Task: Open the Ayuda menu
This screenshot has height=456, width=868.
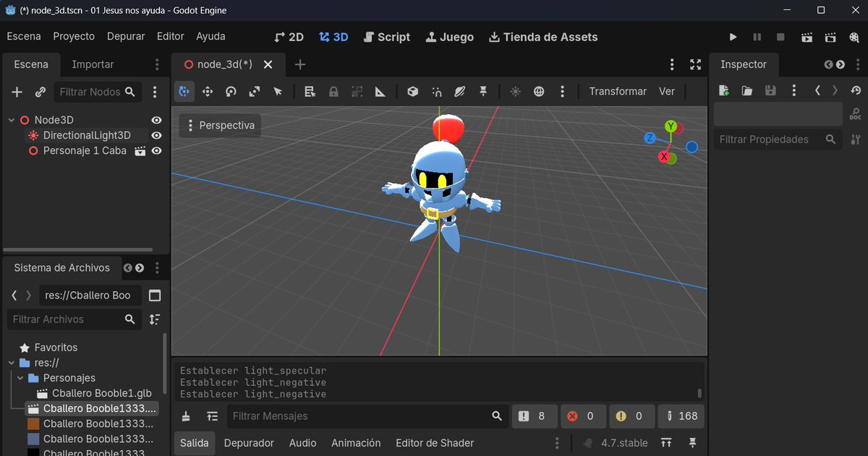Action: pos(210,36)
